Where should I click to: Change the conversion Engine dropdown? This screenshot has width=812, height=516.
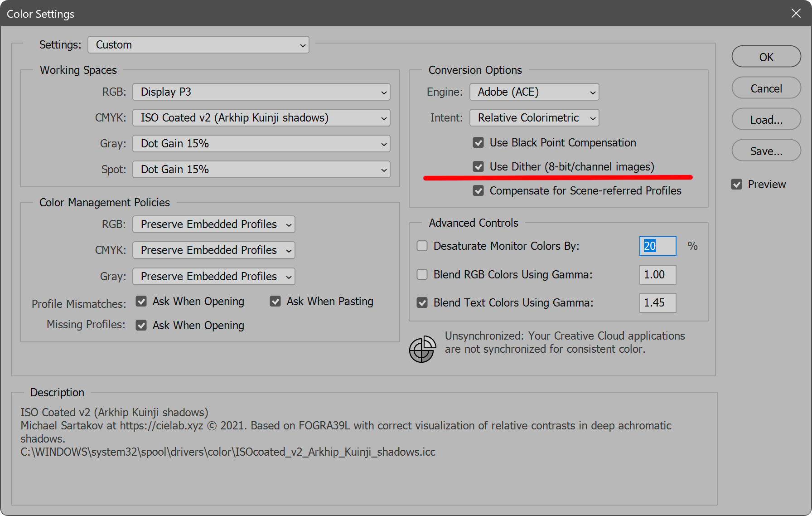534,92
